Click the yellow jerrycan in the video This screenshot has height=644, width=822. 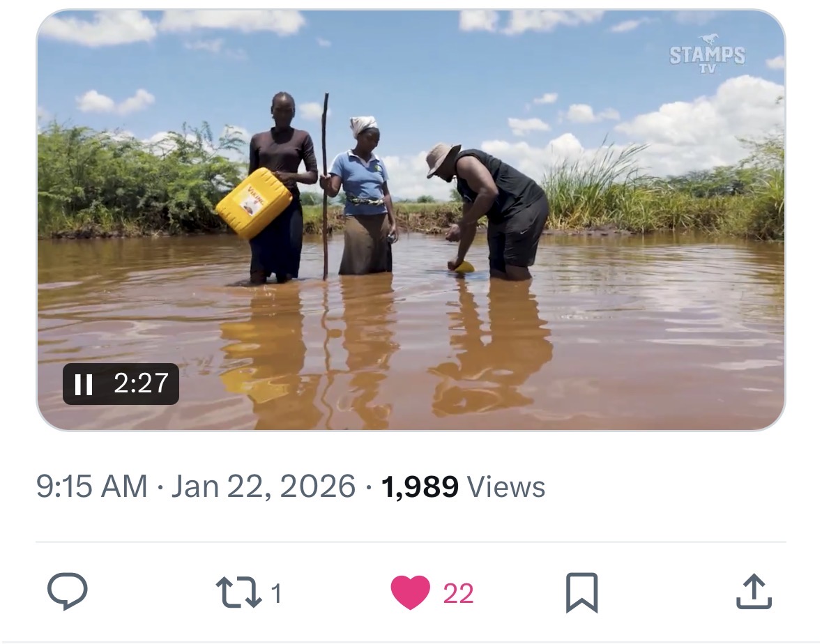tap(253, 202)
